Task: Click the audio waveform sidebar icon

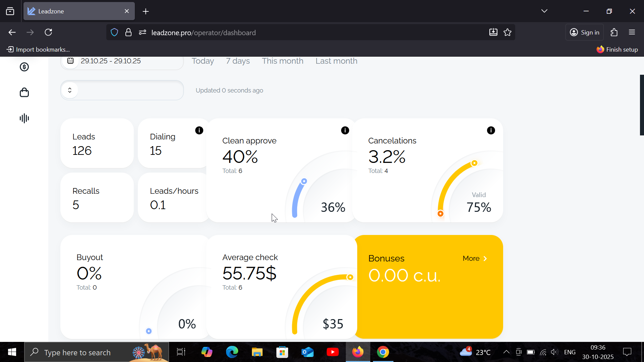Action: click(24, 118)
